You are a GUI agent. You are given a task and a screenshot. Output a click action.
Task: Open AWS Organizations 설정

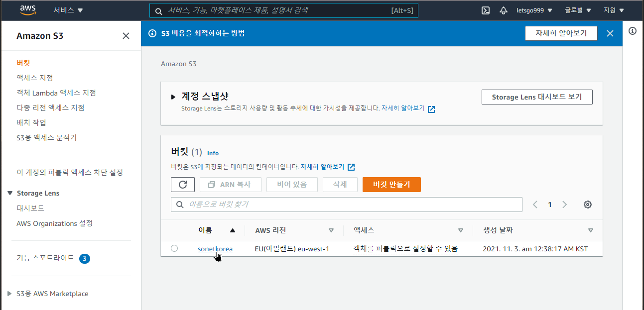(54, 223)
